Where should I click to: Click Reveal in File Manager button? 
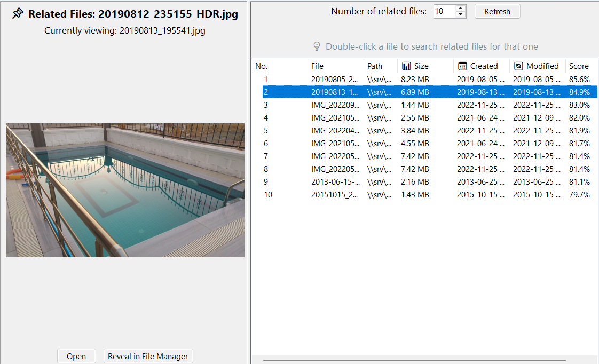point(148,356)
